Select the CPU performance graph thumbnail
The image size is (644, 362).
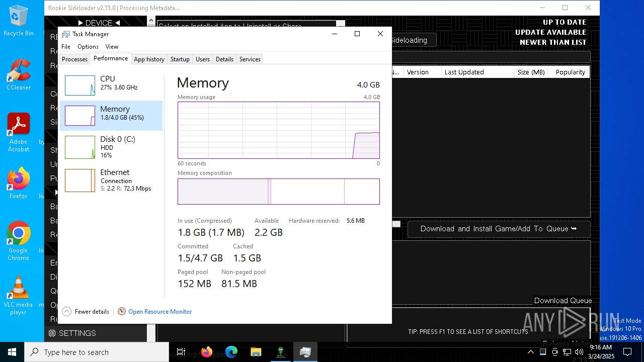[80, 85]
